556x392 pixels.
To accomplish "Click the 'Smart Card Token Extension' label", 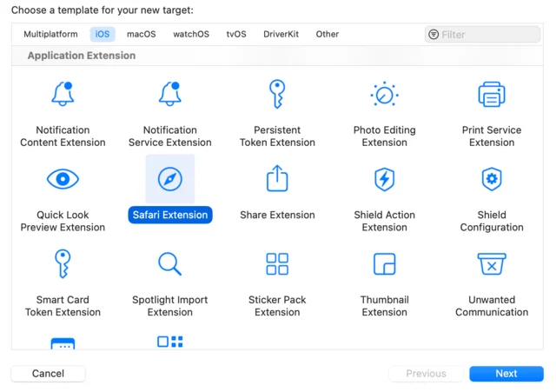I will (63, 306).
